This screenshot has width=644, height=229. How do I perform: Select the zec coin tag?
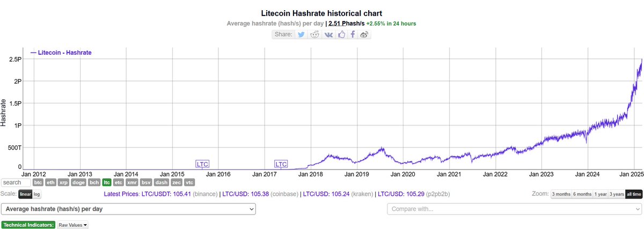[x=176, y=182]
